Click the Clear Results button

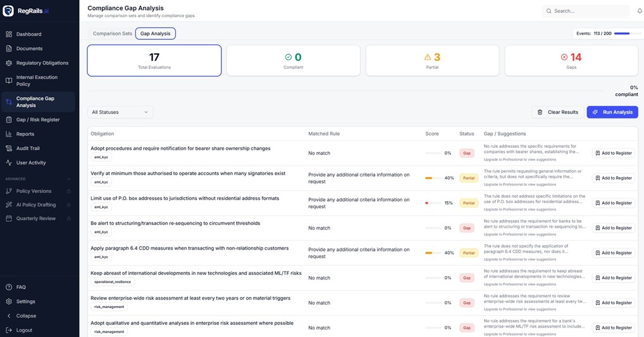click(557, 112)
